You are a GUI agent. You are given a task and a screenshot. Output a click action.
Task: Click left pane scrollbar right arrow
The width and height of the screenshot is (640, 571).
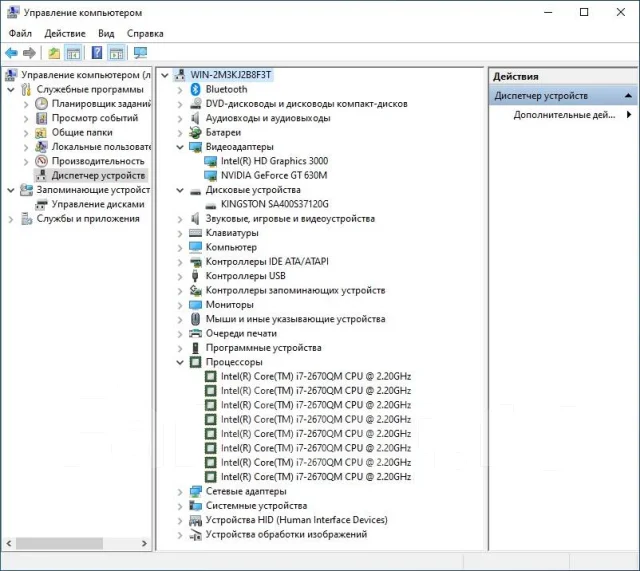tap(144, 544)
